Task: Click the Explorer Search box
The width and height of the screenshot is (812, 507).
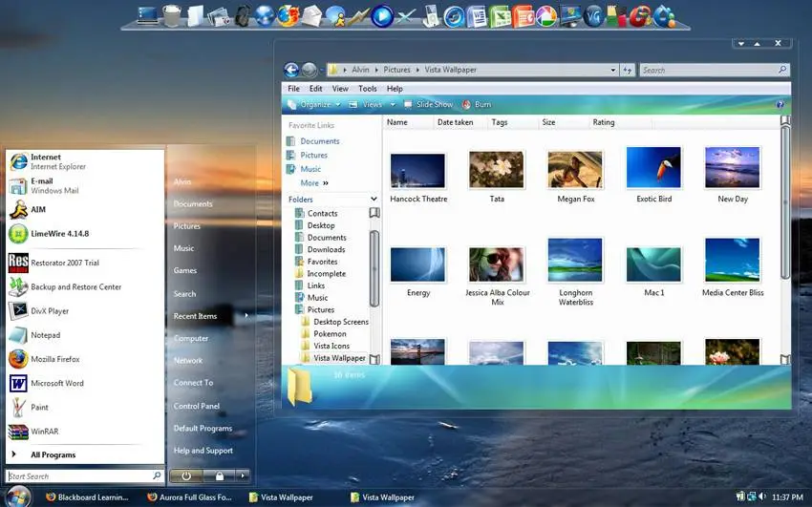Action: pos(716,70)
